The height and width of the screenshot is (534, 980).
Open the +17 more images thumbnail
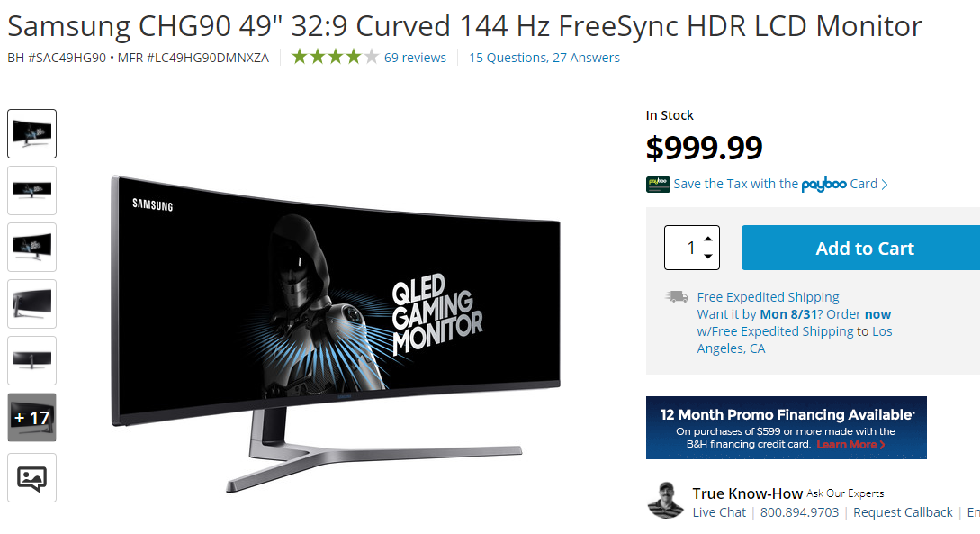point(31,417)
